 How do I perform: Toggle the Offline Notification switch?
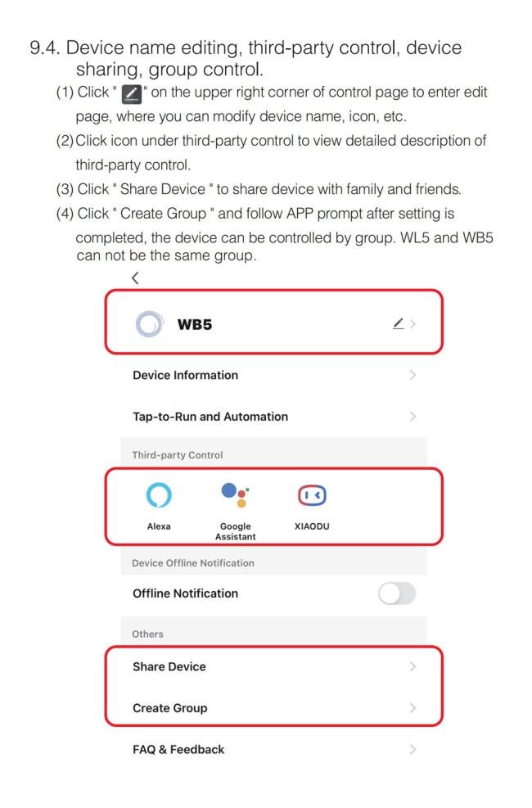(397, 594)
